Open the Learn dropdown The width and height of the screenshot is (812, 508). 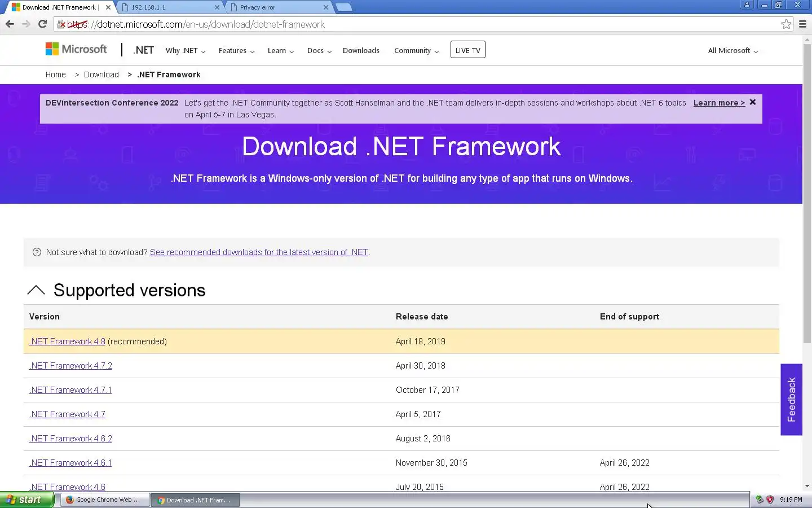pos(280,50)
